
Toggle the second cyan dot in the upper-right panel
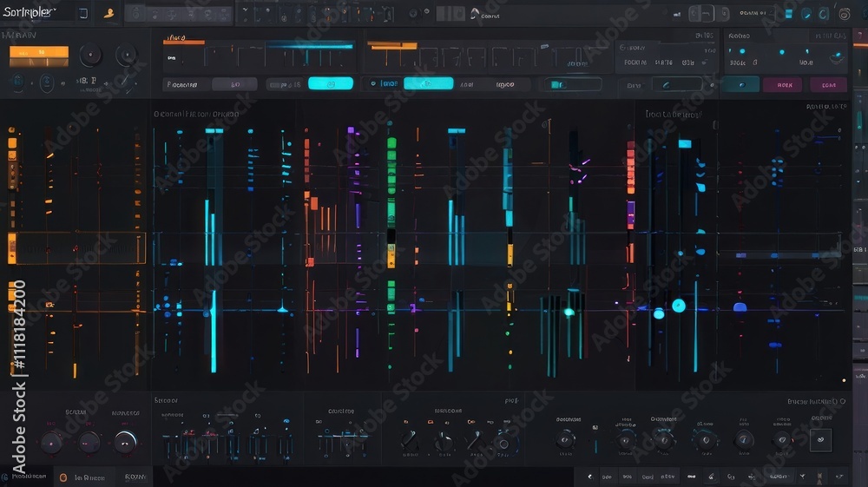(x=782, y=52)
